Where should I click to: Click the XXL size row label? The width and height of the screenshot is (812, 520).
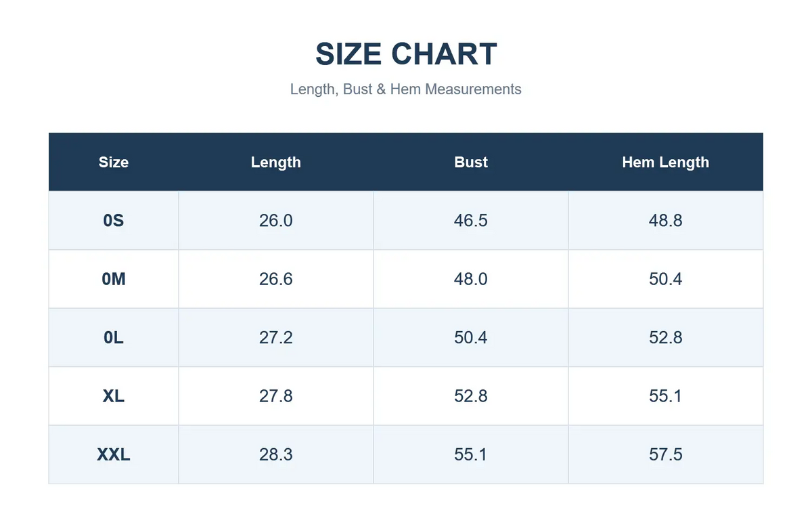114,454
